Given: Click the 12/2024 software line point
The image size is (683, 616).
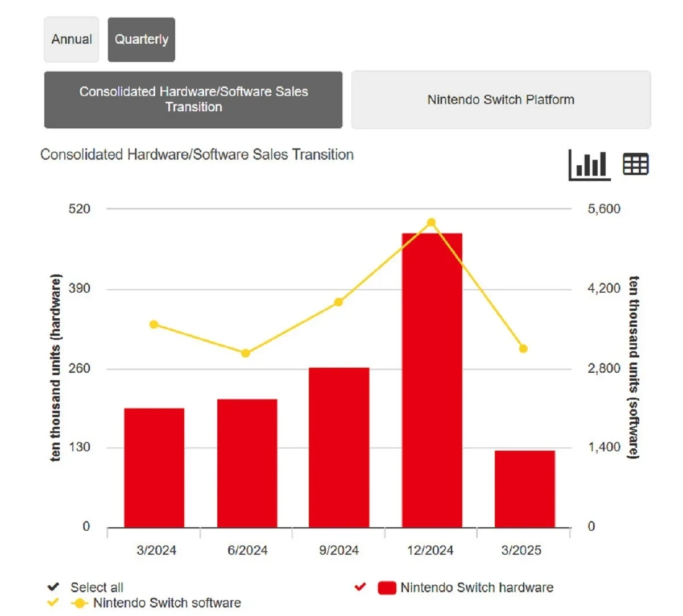Looking at the screenshot, I should (431, 223).
